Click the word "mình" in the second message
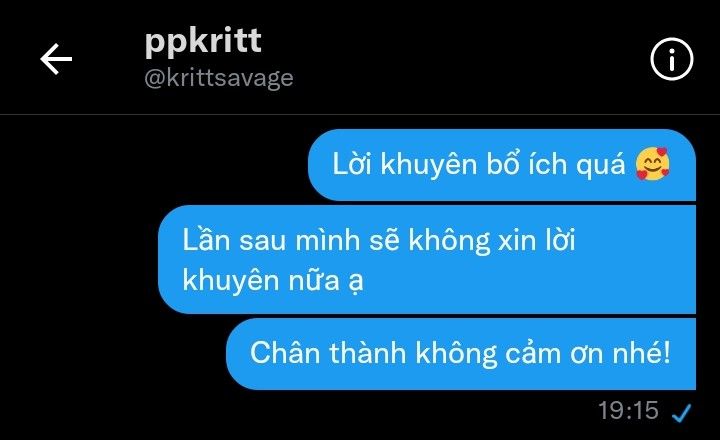This screenshot has width=720, height=440. (x=327, y=240)
